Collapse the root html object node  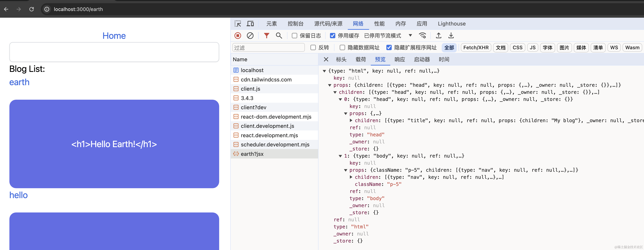point(324,71)
